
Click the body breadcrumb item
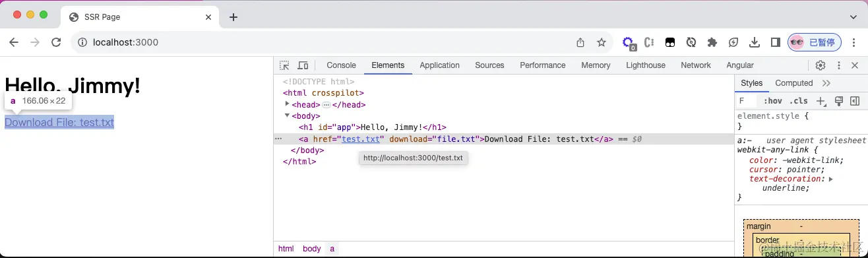click(x=312, y=249)
